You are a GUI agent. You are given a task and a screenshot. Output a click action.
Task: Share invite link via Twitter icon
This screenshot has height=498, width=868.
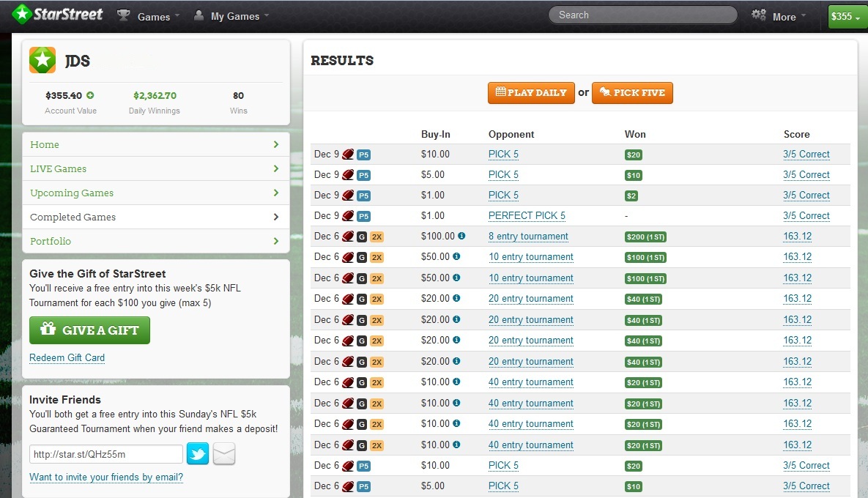click(x=198, y=454)
